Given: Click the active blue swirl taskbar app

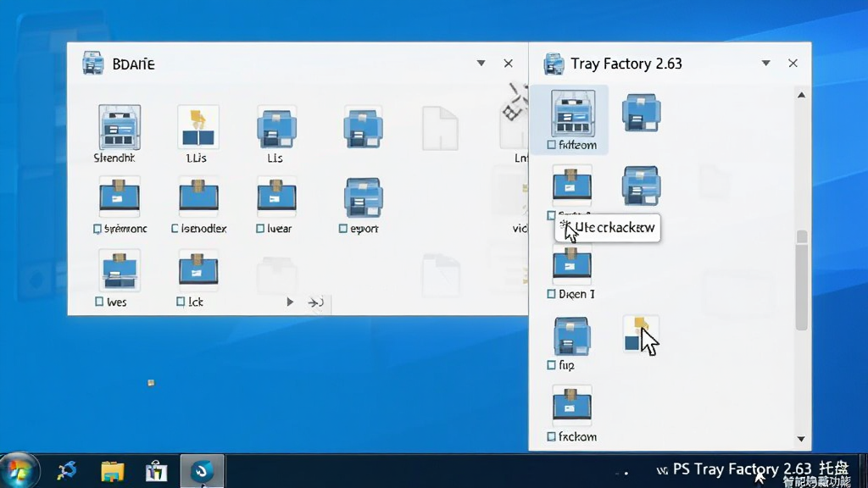Looking at the screenshot, I should click(202, 471).
